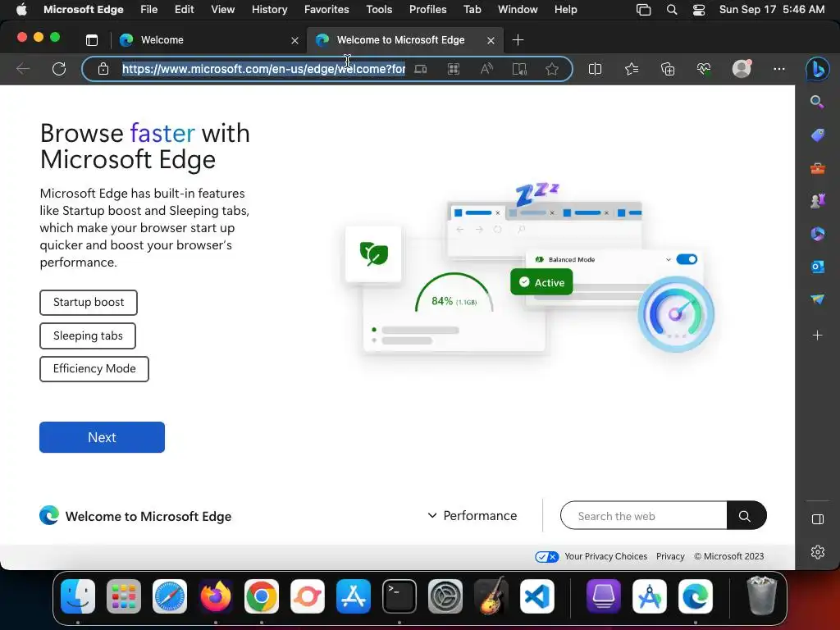
Task: Open the Tools briefcase sidebar icon
Action: click(x=818, y=169)
